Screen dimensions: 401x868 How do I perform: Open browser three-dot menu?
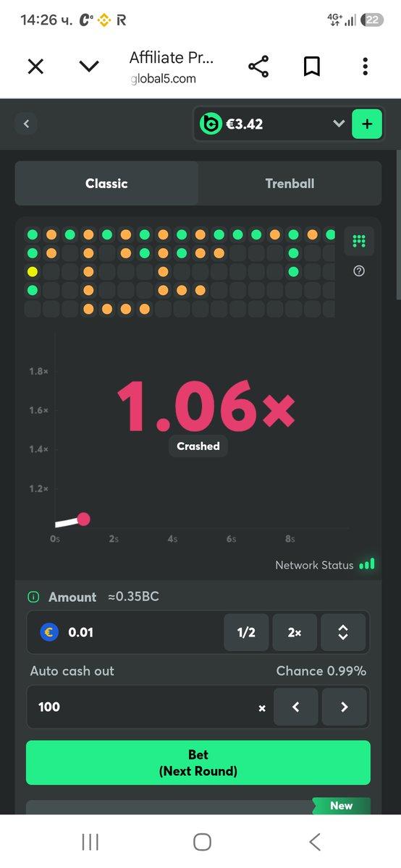[365, 67]
